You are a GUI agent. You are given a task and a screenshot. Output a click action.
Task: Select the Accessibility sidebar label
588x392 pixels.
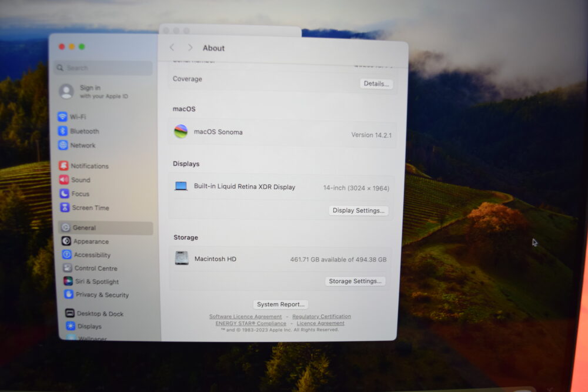[x=92, y=255]
